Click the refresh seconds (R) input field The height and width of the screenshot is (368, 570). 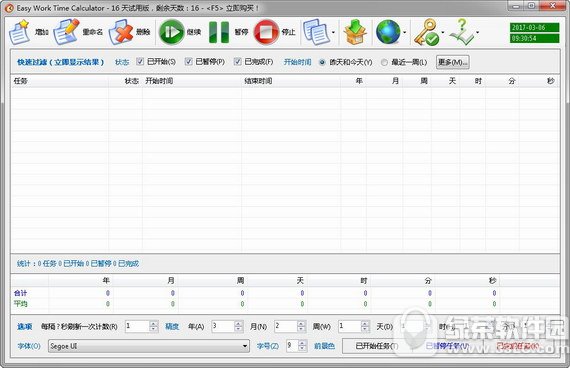(137, 326)
